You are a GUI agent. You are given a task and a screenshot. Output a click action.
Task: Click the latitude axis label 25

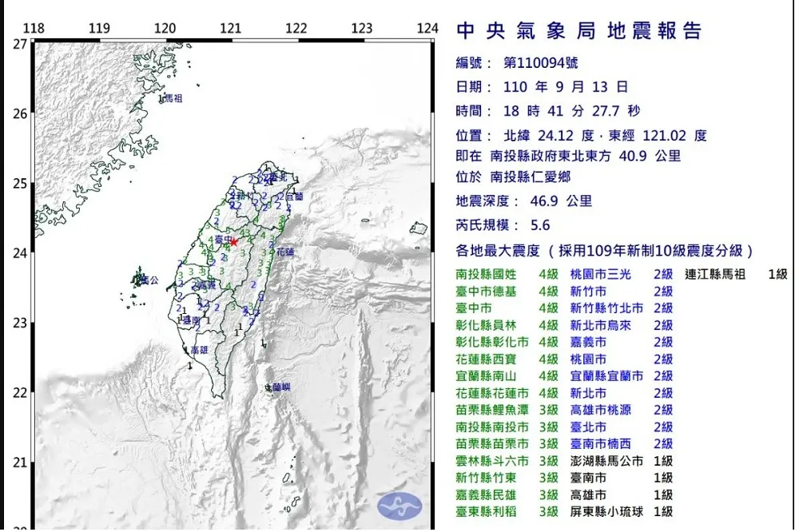point(20,184)
